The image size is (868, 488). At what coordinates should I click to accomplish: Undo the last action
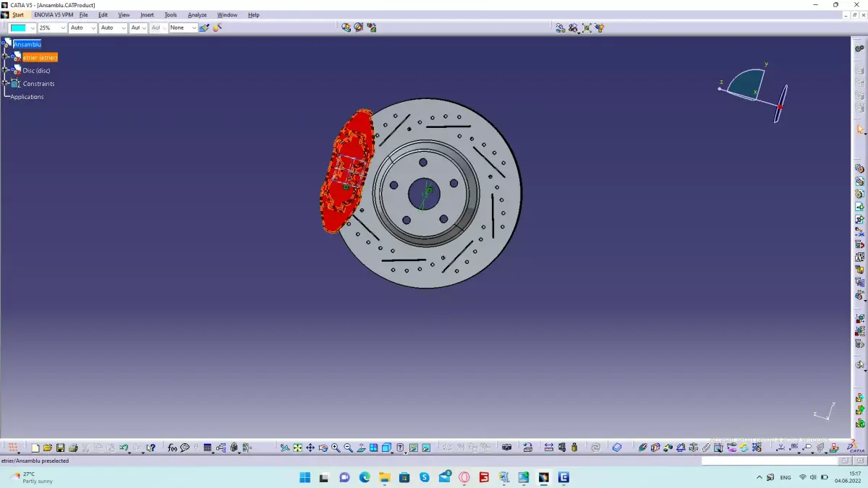(123, 447)
